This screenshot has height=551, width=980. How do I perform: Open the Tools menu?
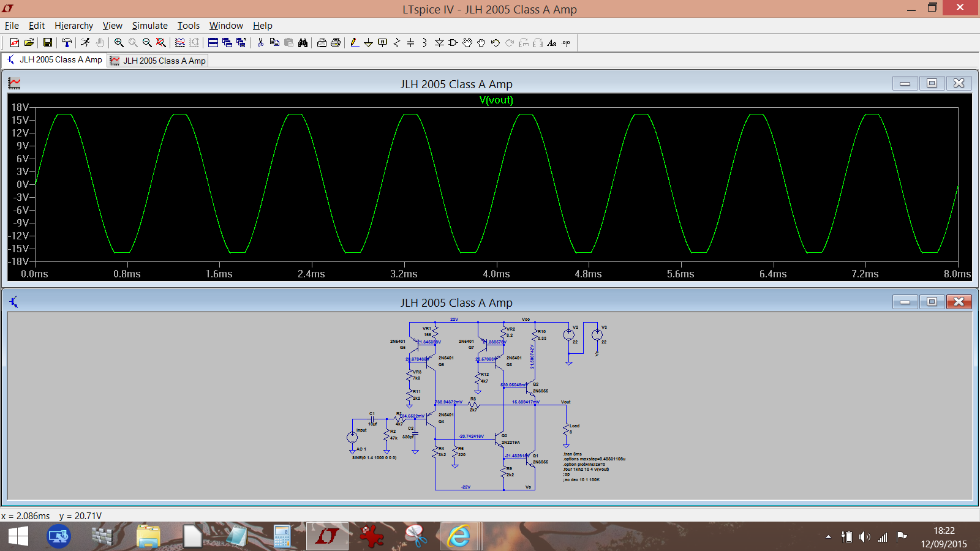click(x=189, y=26)
